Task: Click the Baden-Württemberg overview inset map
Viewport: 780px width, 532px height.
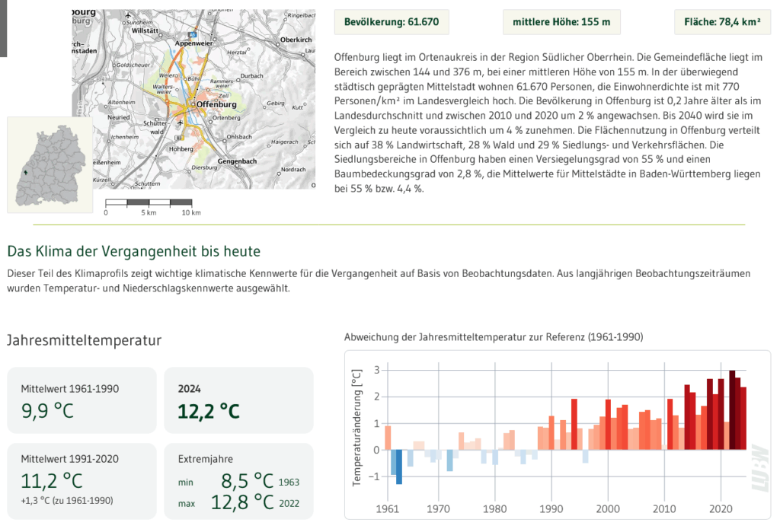Action: pyautogui.click(x=50, y=165)
